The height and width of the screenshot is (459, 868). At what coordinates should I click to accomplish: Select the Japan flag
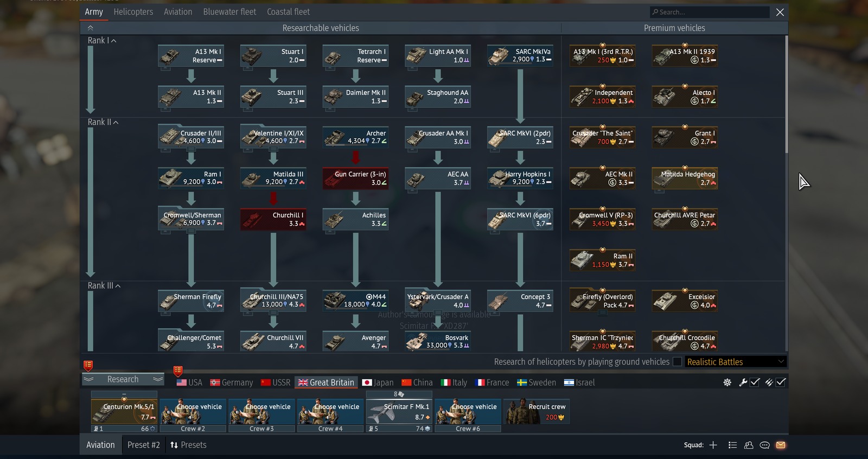[367, 382]
